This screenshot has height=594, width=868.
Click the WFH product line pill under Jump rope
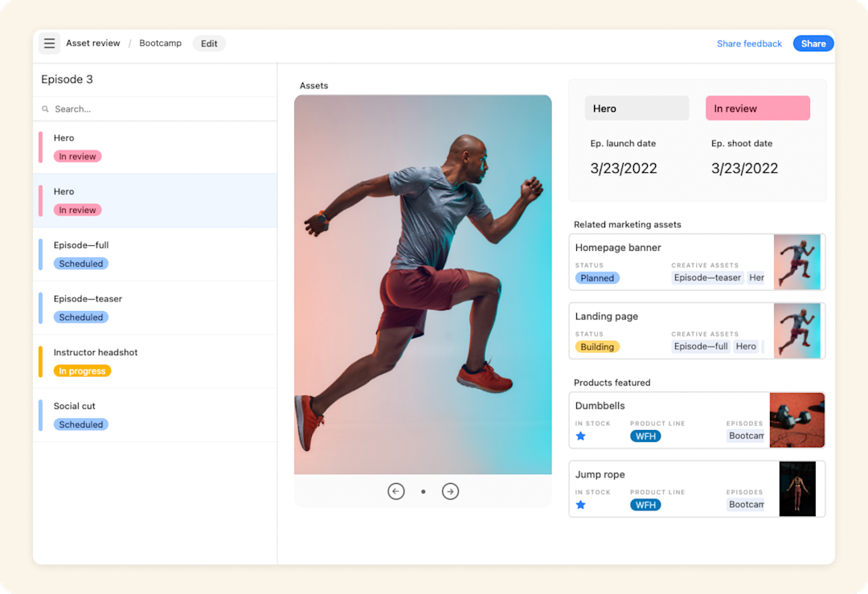645,505
